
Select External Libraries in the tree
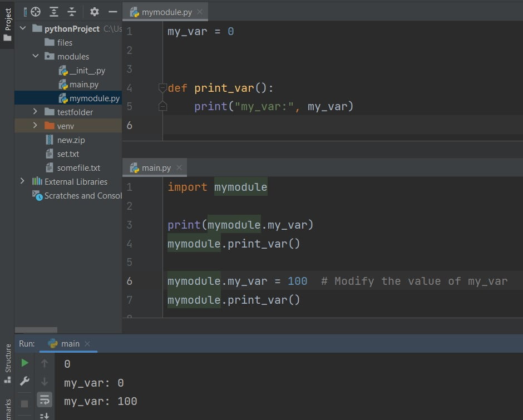77,181
